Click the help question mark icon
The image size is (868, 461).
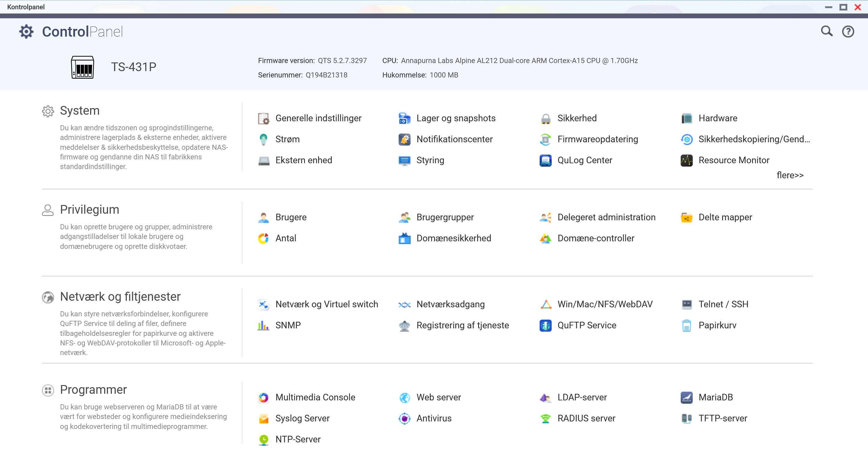[x=848, y=32]
